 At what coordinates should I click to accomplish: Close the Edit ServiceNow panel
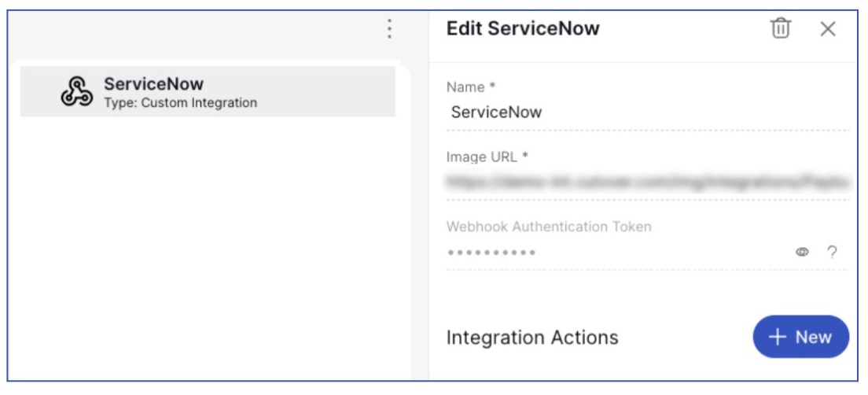click(828, 29)
